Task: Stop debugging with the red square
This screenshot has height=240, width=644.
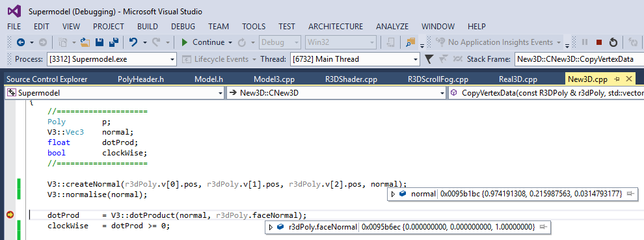Action: tap(599, 42)
